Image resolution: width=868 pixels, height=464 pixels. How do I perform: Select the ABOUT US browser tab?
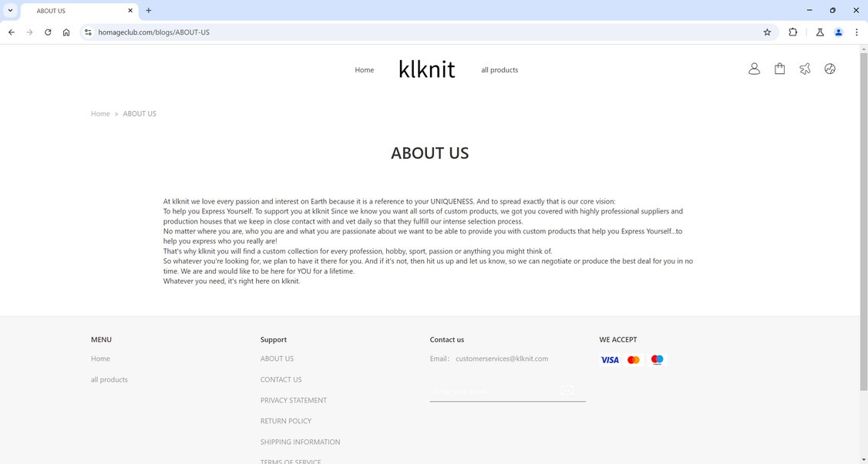click(78, 11)
